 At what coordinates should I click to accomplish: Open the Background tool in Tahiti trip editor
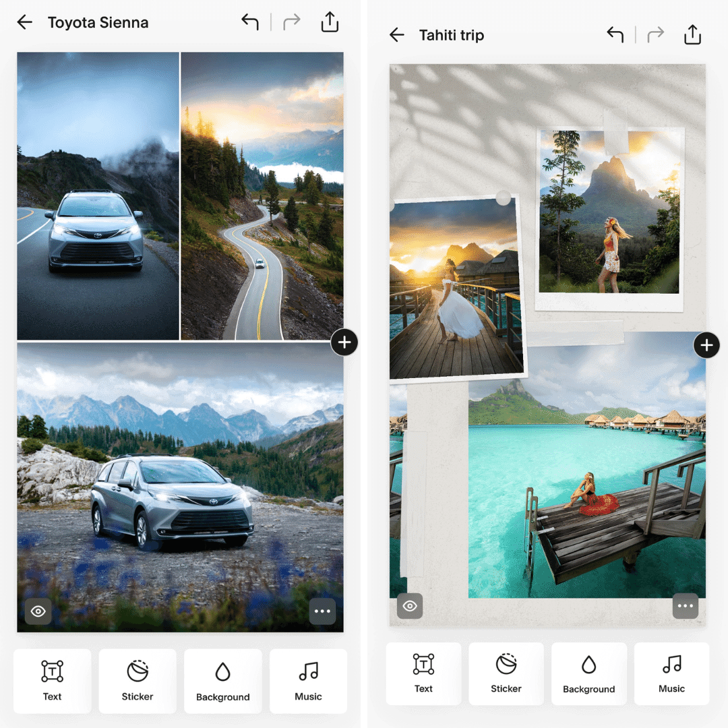point(589,673)
